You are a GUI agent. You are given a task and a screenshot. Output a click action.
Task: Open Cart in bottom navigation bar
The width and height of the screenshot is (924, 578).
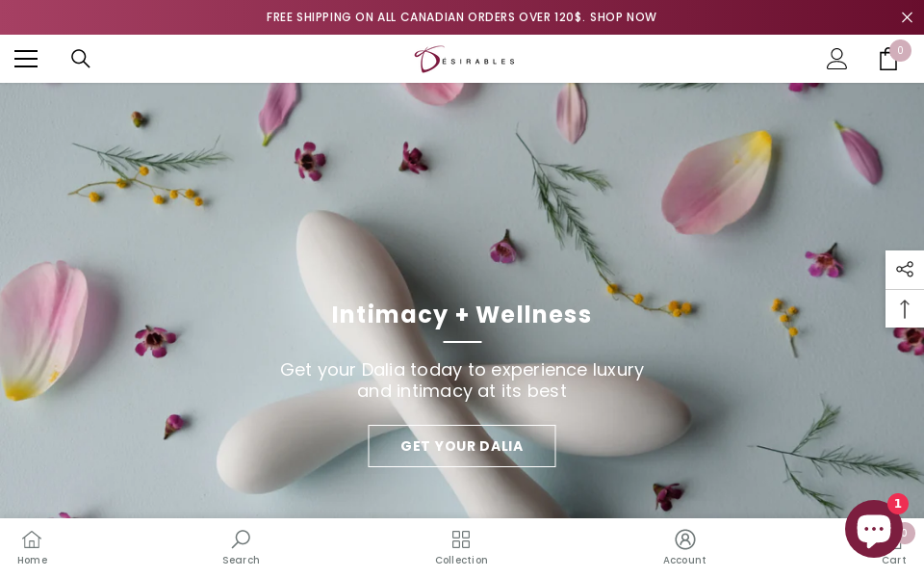click(894, 559)
